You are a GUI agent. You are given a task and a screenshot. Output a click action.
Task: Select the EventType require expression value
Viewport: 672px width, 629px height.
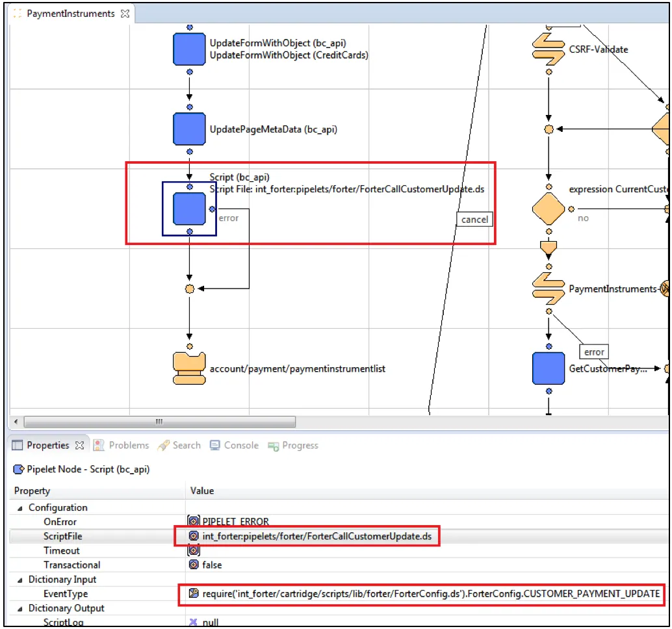coord(431,593)
